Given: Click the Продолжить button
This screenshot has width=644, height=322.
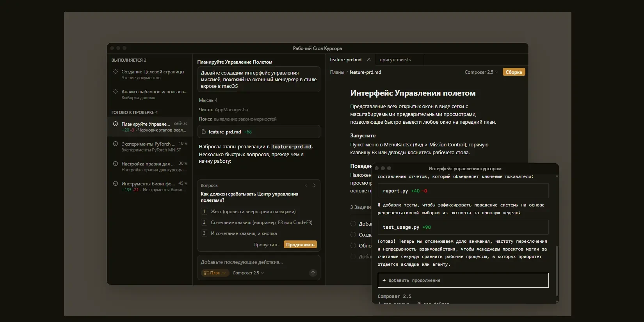Looking at the screenshot, I should point(300,245).
